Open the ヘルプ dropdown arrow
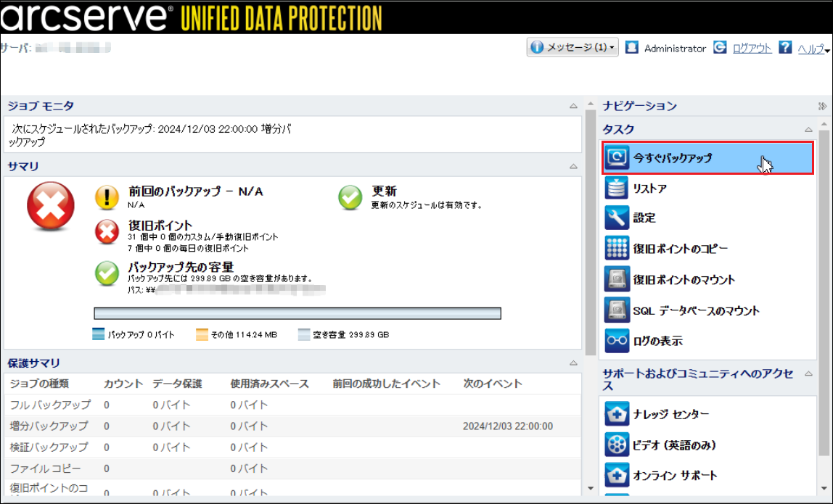This screenshot has width=833, height=504. pos(827,51)
